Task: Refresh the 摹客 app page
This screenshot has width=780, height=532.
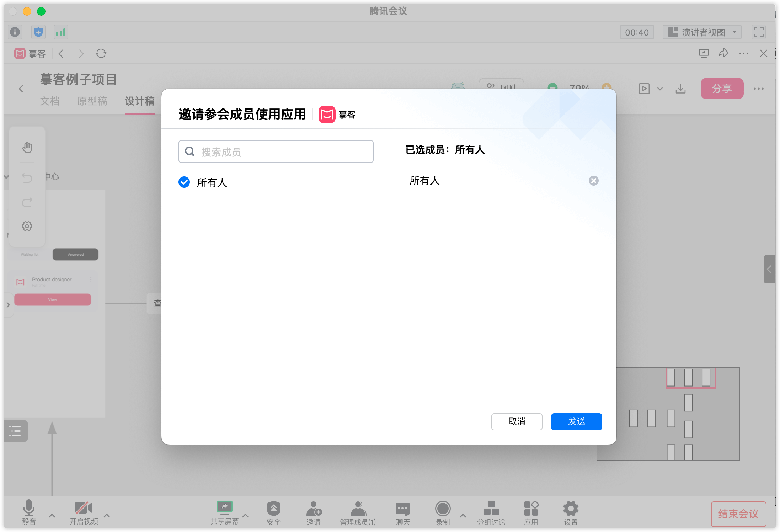Action: click(x=101, y=54)
